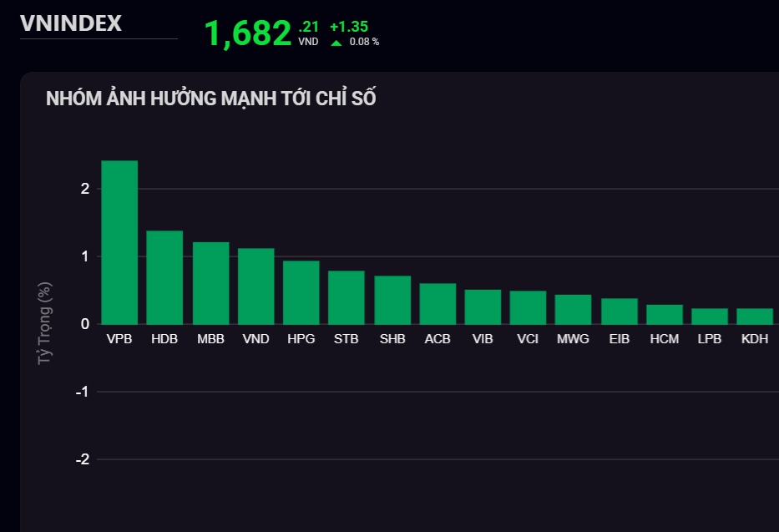
Task: Click the LPB ticker label below the axis
Action: (710, 339)
